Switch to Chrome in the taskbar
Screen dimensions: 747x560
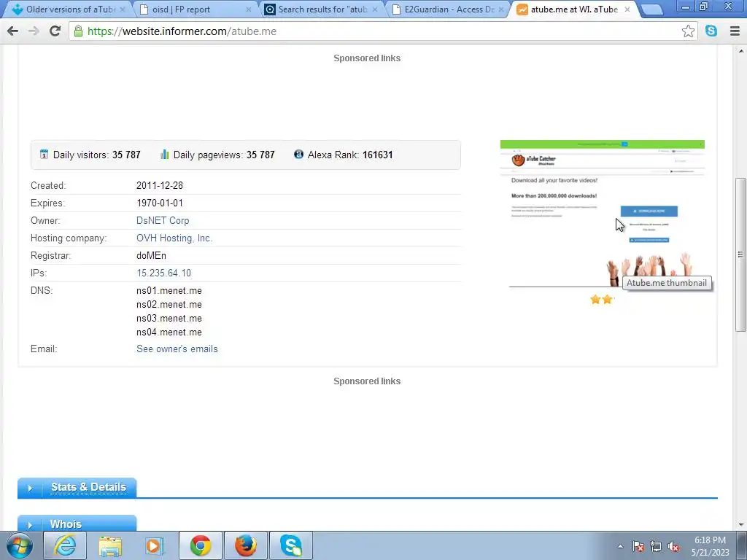(x=200, y=545)
